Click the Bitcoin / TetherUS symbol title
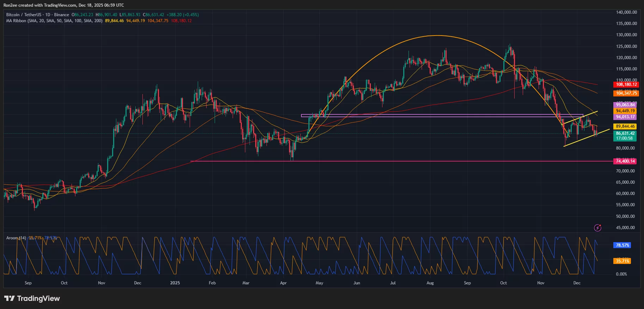The width and height of the screenshot is (644, 309). click(x=23, y=15)
